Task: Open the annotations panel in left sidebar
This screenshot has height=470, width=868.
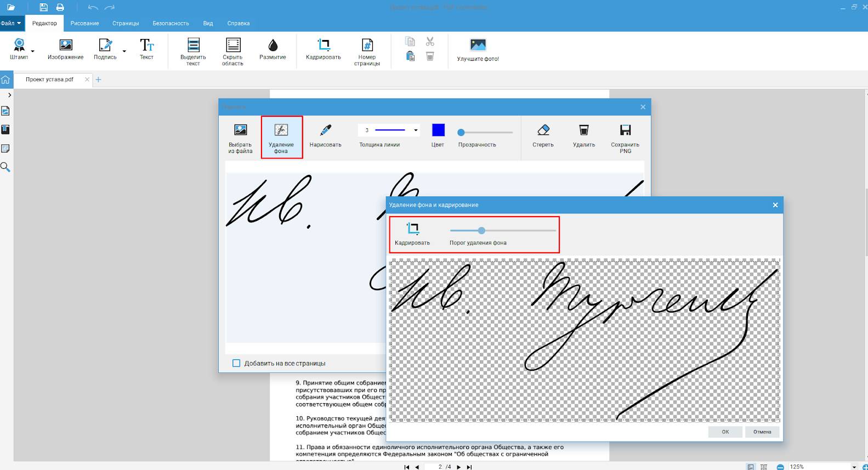Action: [x=5, y=149]
